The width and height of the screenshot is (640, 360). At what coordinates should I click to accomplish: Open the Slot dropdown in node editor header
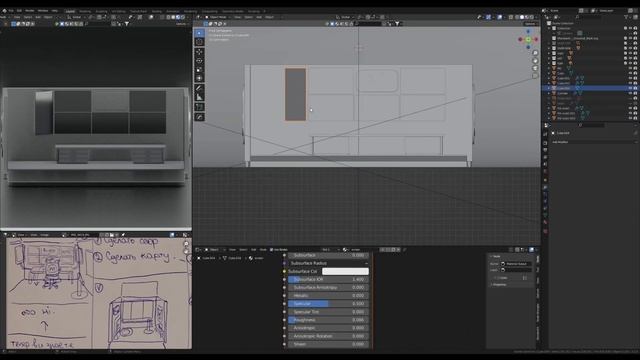coord(329,249)
